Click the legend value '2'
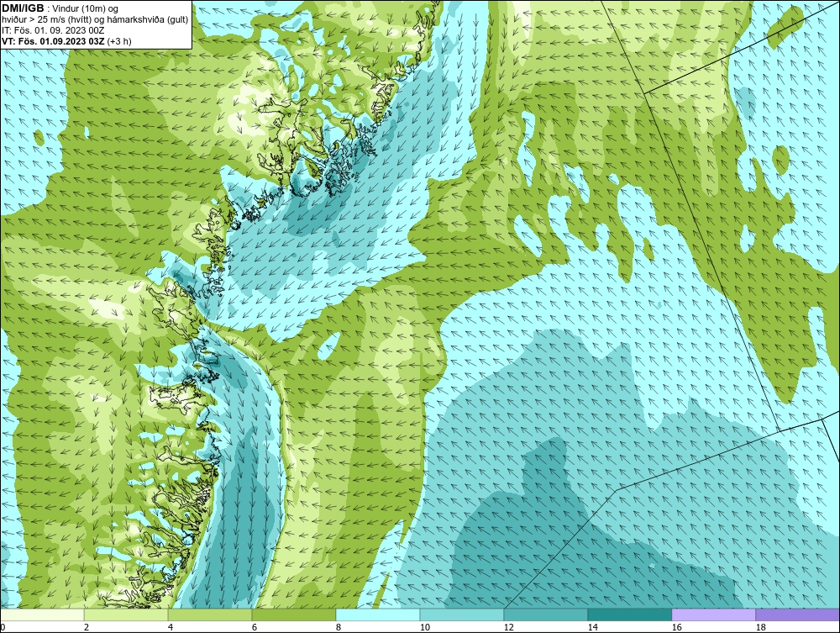This screenshot has height=633, width=840. click(87, 627)
